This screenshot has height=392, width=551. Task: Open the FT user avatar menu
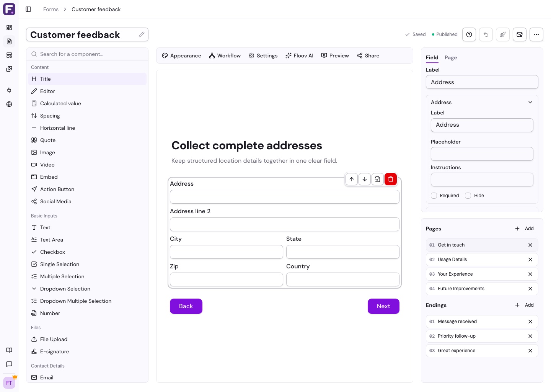pyautogui.click(x=9, y=383)
